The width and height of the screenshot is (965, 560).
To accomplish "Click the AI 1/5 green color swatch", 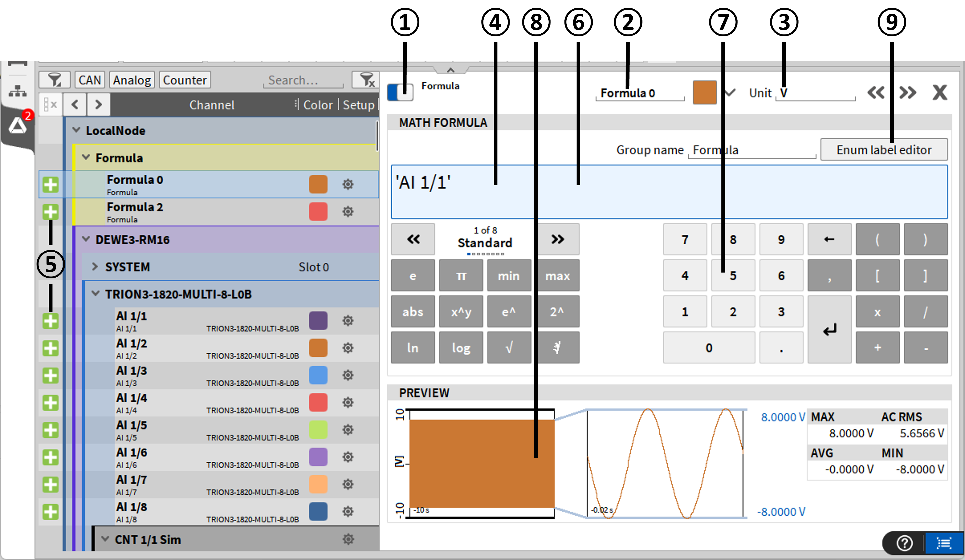I will pyautogui.click(x=318, y=430).
